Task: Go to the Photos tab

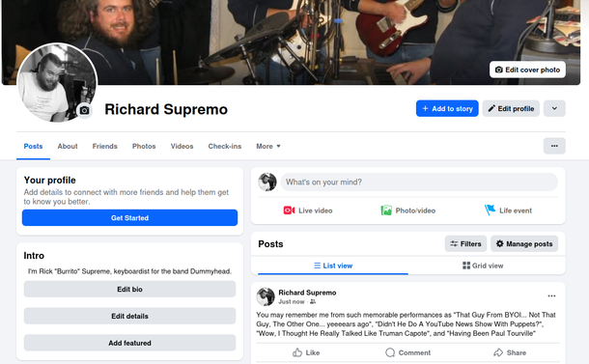Action: [x=144, y=146]
